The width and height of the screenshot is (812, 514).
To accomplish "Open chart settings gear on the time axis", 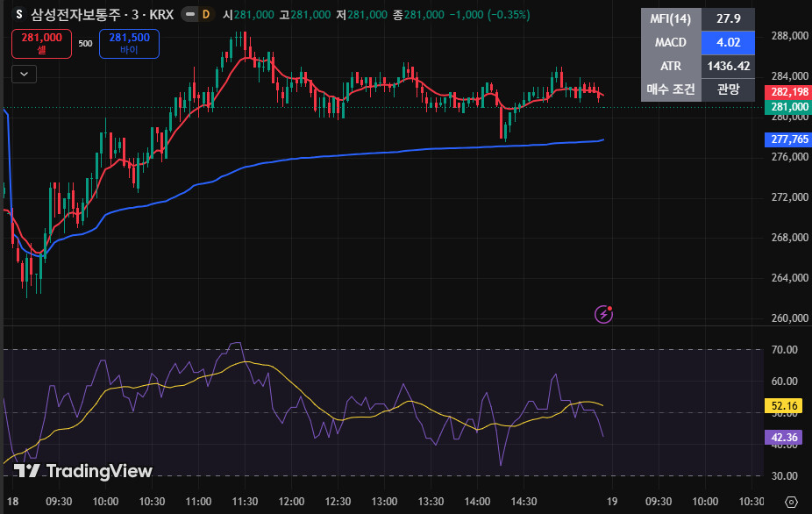I will pos(791,502).
